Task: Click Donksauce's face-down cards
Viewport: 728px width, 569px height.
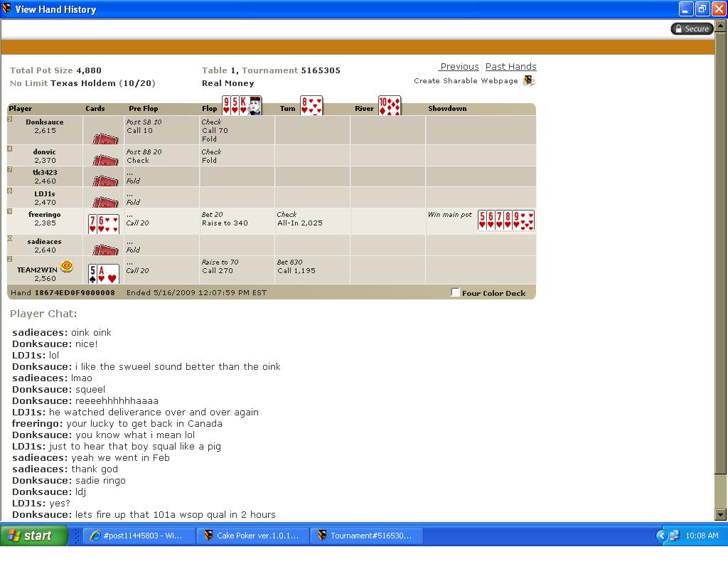Action: [105, 138]
